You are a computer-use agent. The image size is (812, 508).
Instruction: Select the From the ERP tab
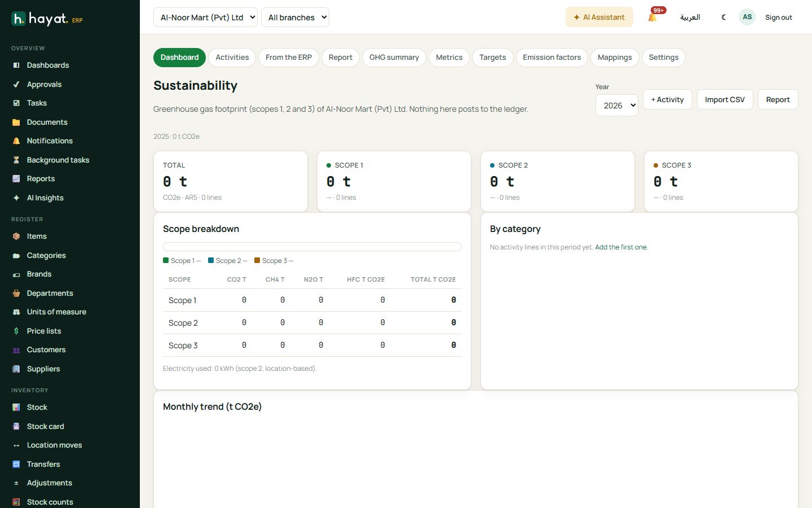pos(289,58)
